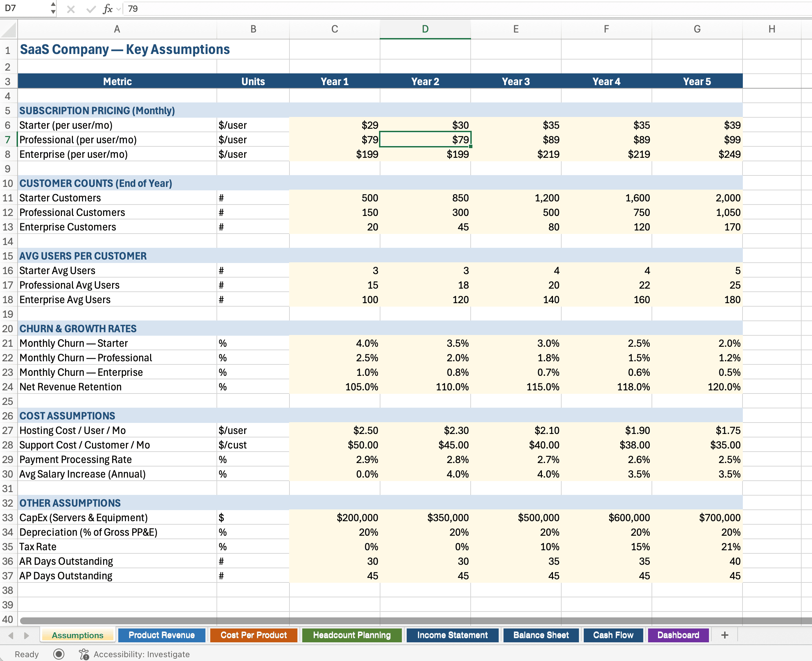Click the enter checkmark formula icon
Screen dimensions: 812x661
point(91,9)
